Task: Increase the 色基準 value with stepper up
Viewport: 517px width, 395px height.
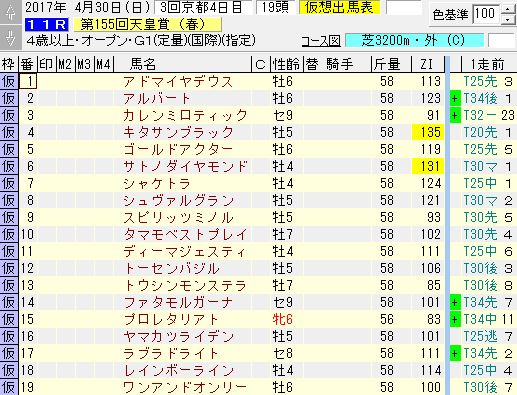Action: click(x=508, y=9)
